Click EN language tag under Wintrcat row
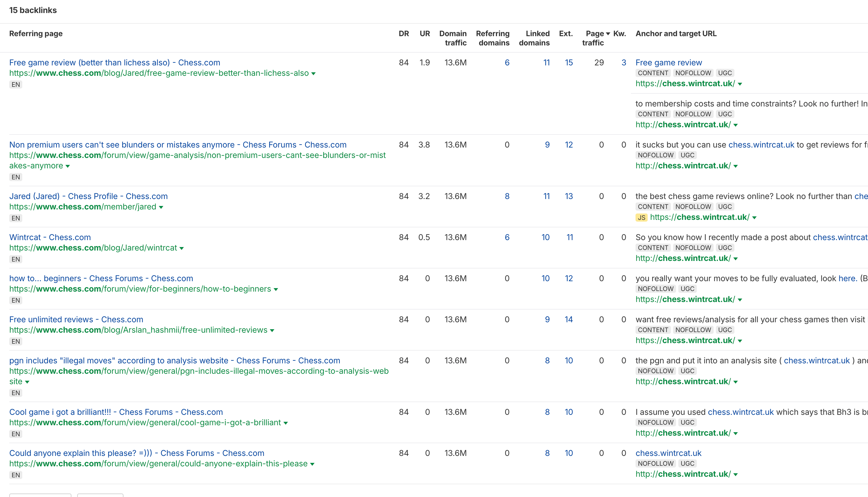 coord(16,259)
